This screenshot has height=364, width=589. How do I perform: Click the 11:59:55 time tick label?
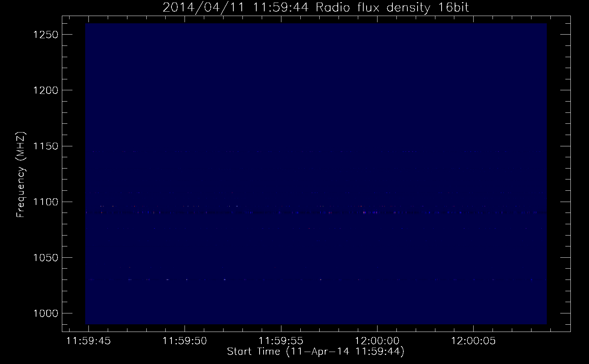(x=281, y=341)
